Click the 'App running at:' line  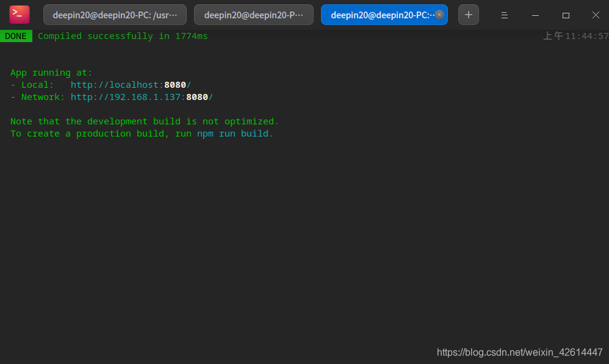pos(51,73)
